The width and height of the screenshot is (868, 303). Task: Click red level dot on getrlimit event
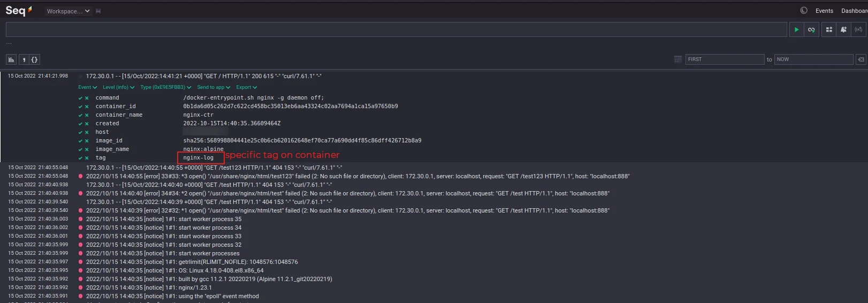tap(81, 262)
